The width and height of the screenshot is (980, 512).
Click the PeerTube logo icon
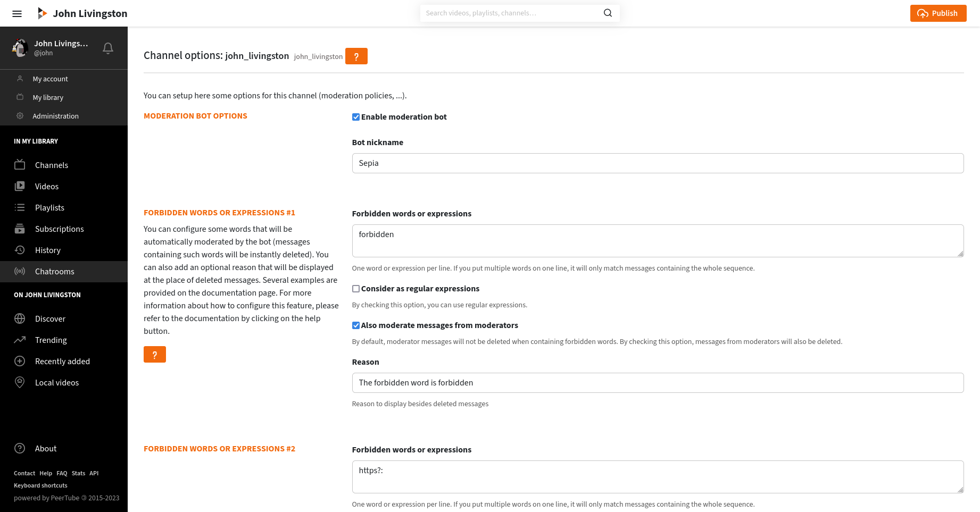click(42, 13)
